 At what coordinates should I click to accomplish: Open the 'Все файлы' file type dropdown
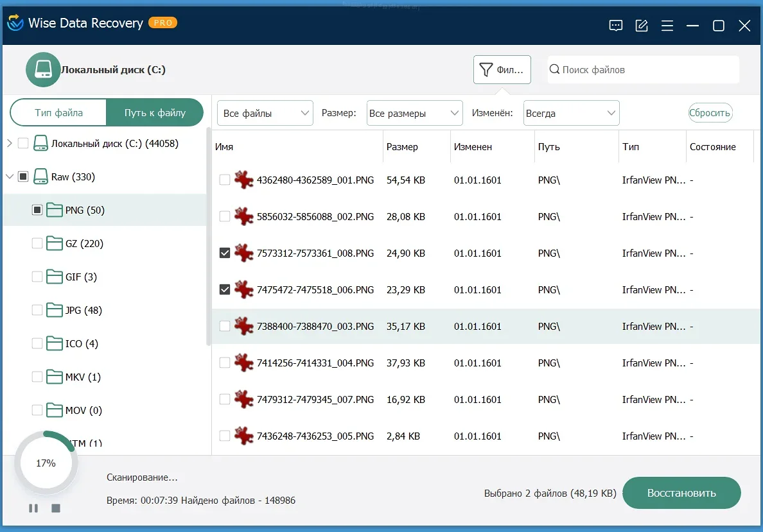point(265,114)
